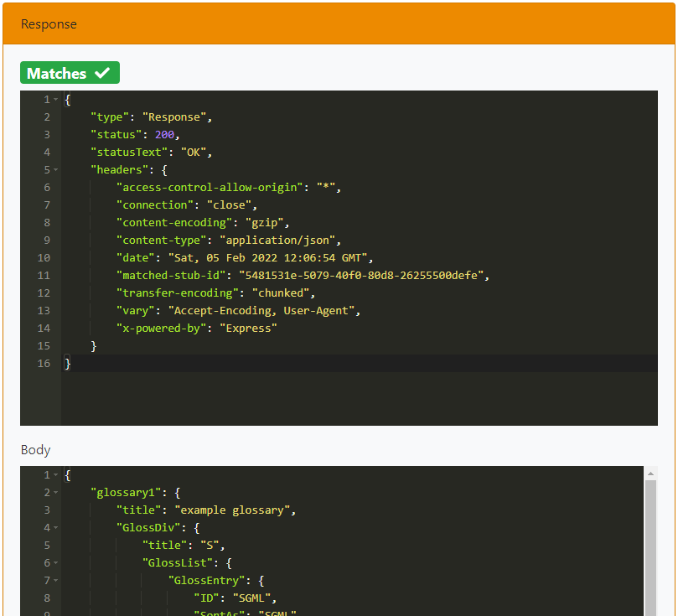Click the "type": "Response" line
678x616 pixels.
tap(152, 117)
